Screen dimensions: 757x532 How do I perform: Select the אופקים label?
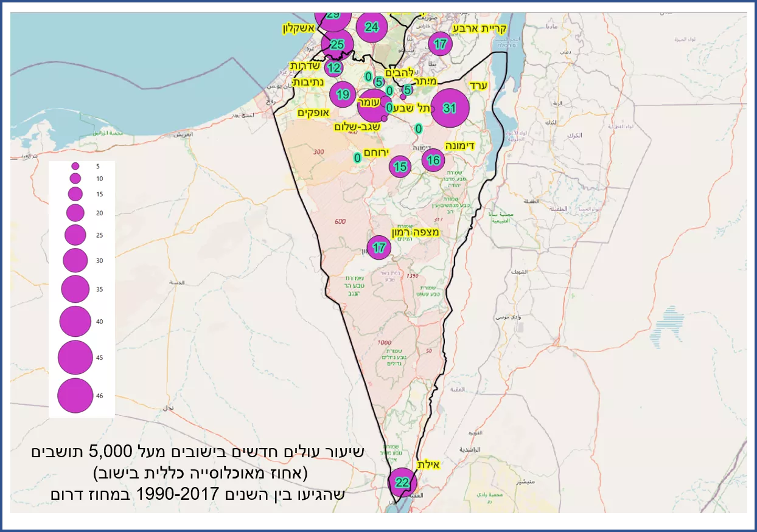click(x=313, y=113)
